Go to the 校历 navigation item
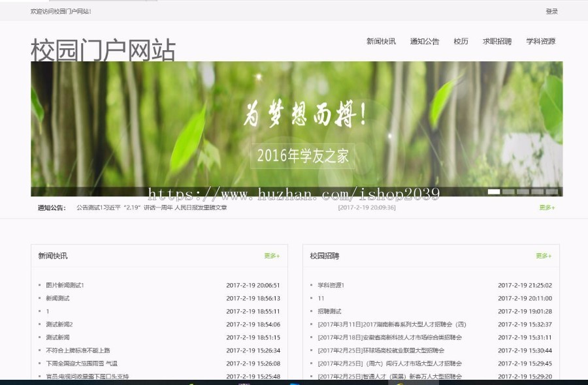The image size is (588, 385). [x=461, y=41]
